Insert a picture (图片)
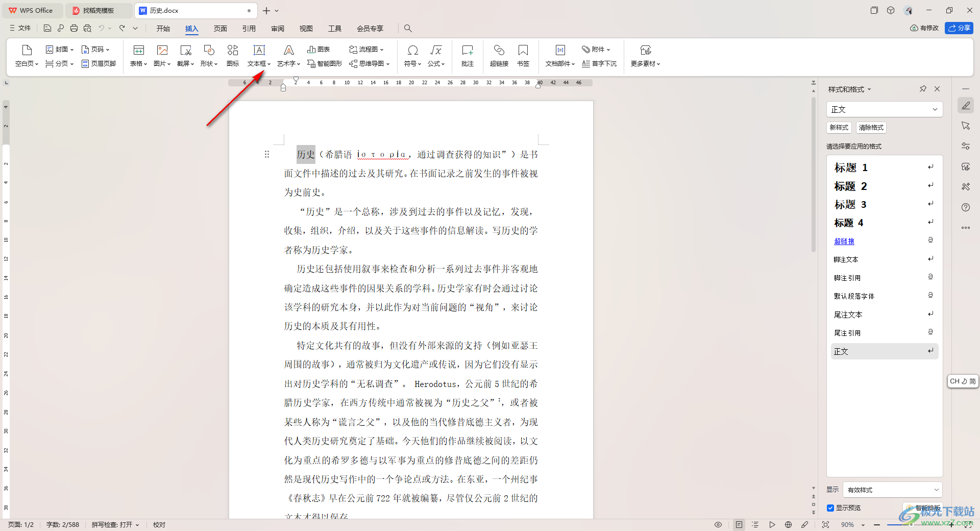This screenshot has width=980, height=531. 162,56
